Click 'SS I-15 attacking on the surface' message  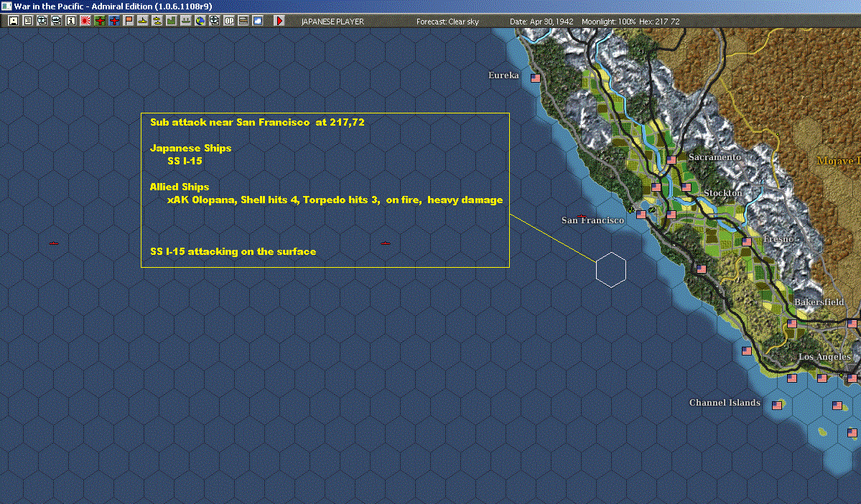coord(233,251)
